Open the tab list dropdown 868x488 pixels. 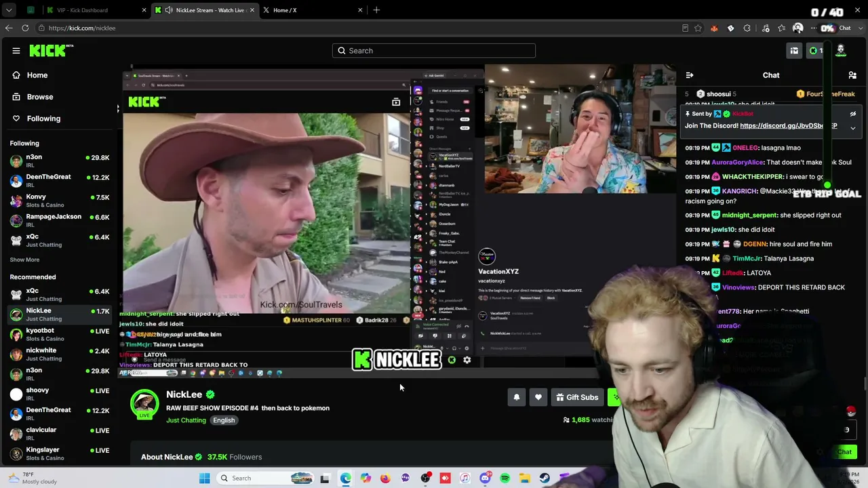coord(9,10)
